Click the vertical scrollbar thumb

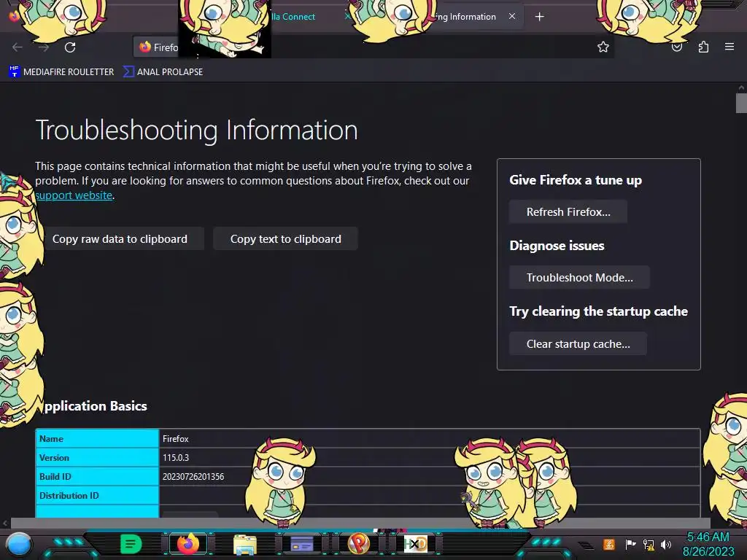click(741, 104)
